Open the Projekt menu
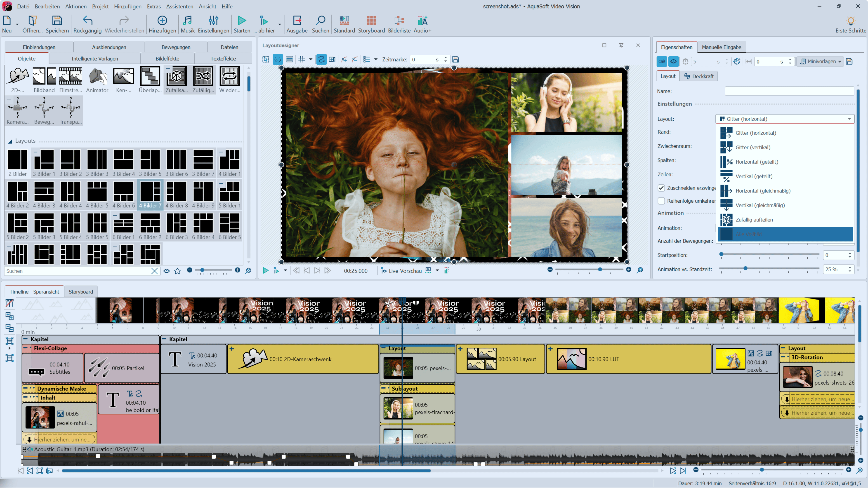Viewport: 868px width, 488px height. (100, 6)
